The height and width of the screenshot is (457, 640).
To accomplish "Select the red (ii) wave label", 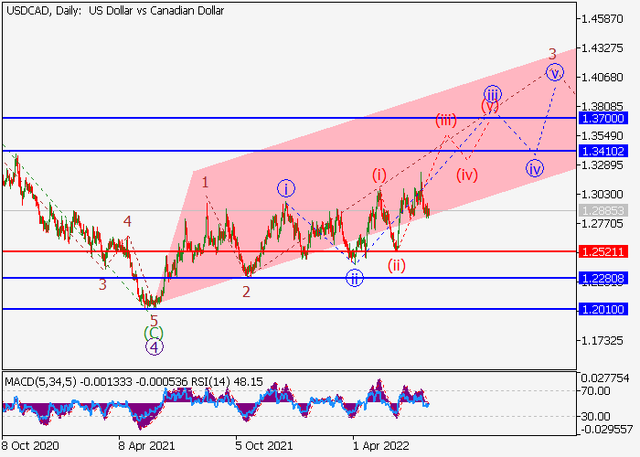I will (x=396, y=266).
